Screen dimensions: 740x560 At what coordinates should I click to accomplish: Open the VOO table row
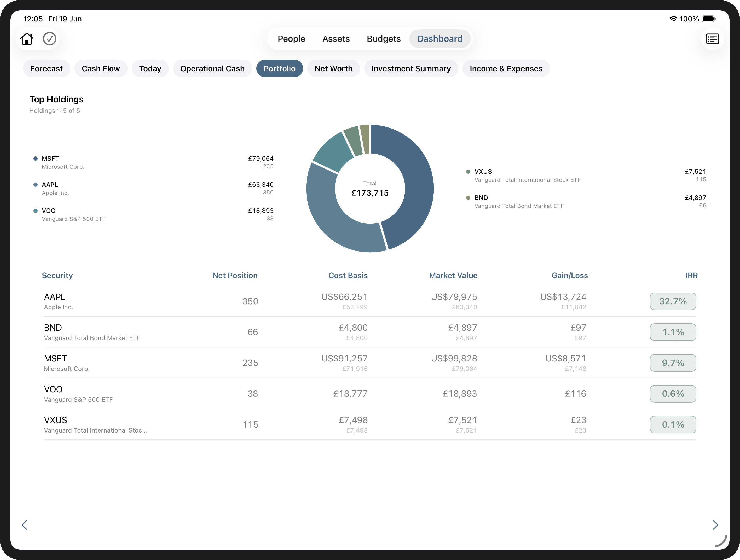[x=370, y=394]
